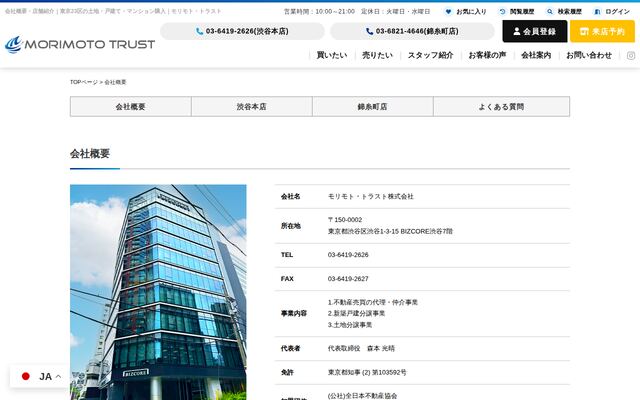Open the 会社案内 menu
Image resolution: width=640 pixels, height=400 pixels.
pos(536,55)
